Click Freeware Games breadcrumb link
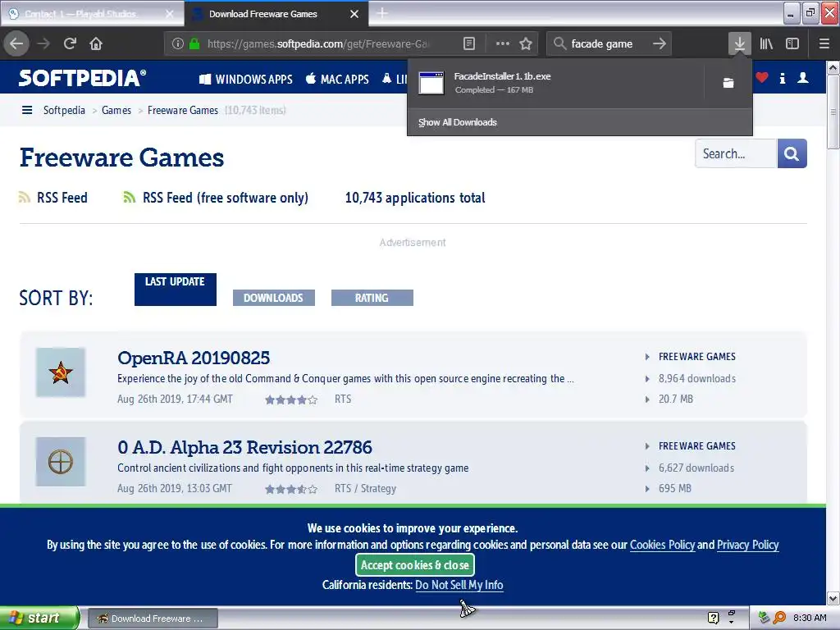Image resolution: width=840 pixels, height=630 pixels. point(183,110)
